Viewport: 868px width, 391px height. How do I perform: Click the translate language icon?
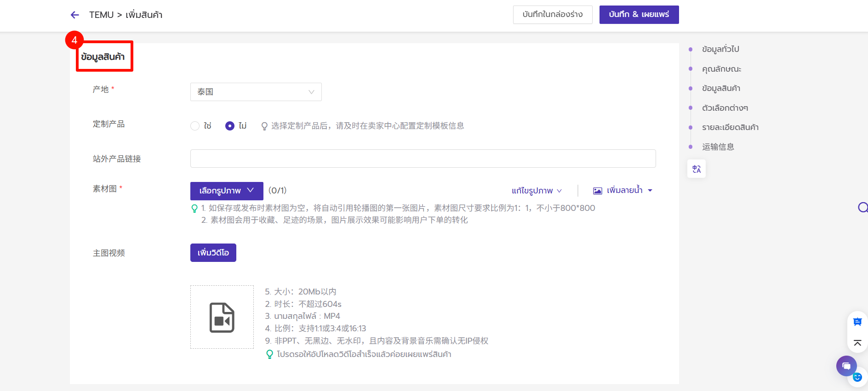697,169
